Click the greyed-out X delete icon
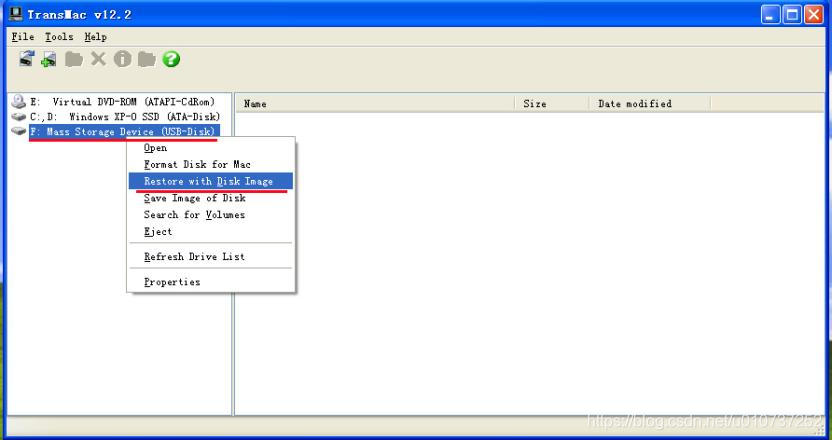 pos(98,59)
